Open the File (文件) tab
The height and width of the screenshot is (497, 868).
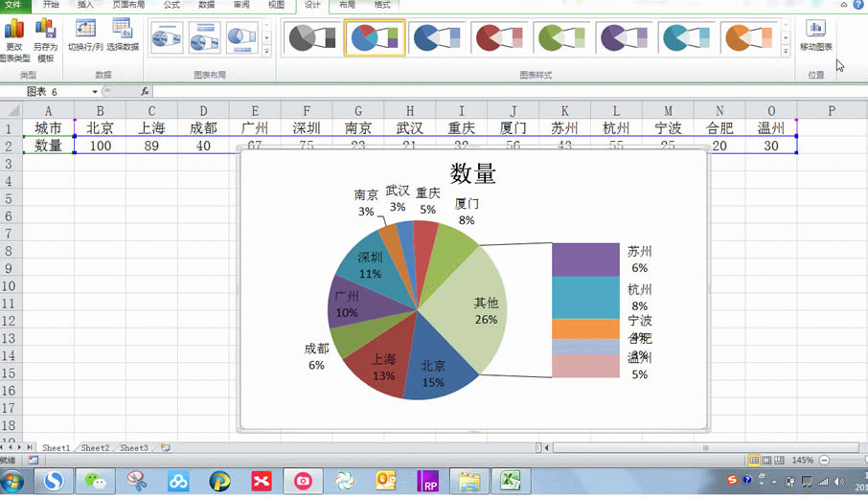coord(12,5)
